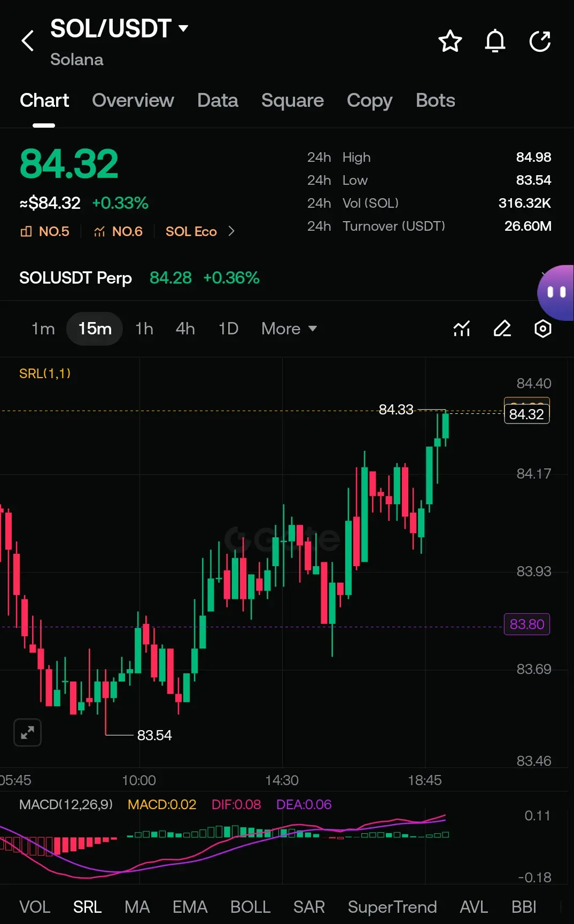Viewport: 574px width, 924px height.
Task: Select the 1m timeframe
Action: point(43,328)
